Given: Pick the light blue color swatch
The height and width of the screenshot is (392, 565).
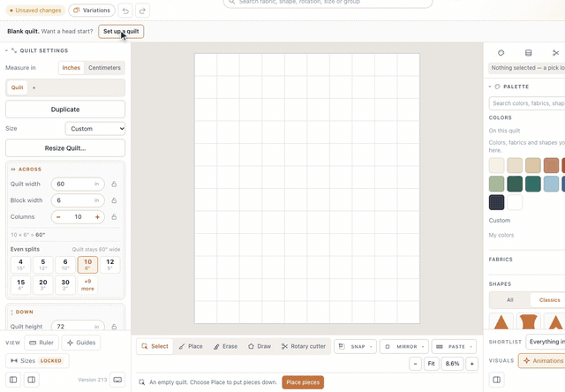Looking at the screenshot, I should click(x=551, y=184).
